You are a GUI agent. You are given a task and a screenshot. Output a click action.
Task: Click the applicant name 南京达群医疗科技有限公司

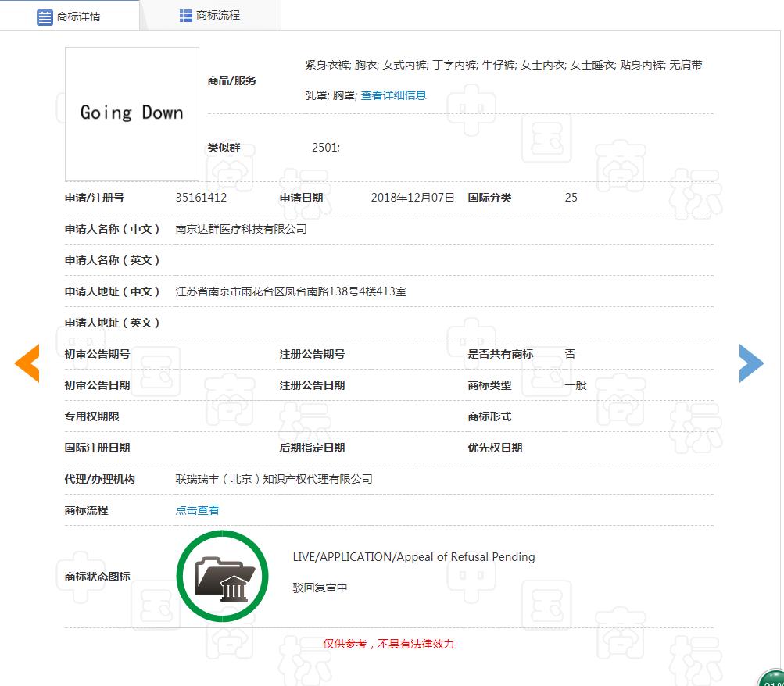point(242,229)
